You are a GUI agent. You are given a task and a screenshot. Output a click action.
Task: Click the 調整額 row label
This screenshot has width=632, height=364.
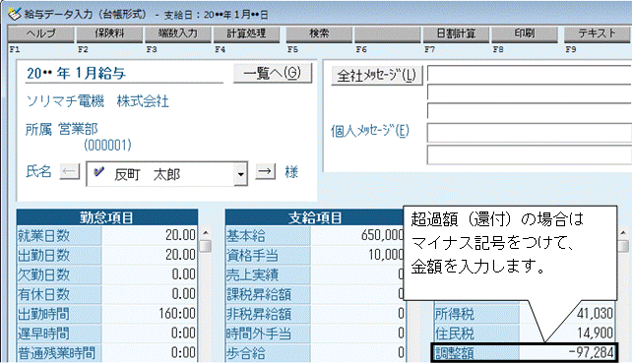476,353
